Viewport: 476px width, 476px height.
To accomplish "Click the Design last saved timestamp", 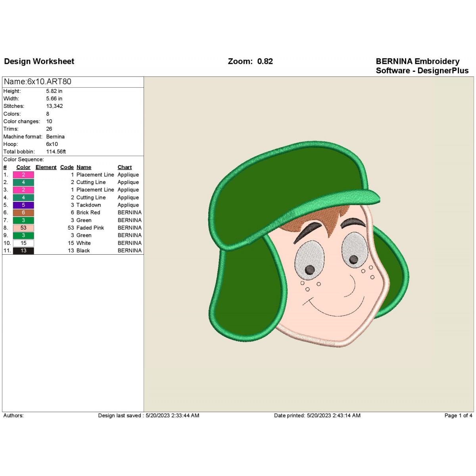I will [149, 416].
